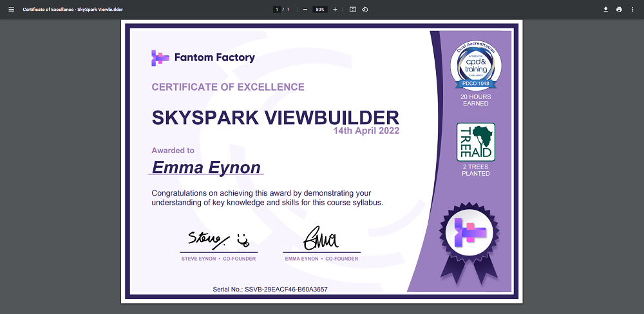The image size is (644, 314).
Task: Rotate the document counterclockwise
Action: [x=365, y=10]
